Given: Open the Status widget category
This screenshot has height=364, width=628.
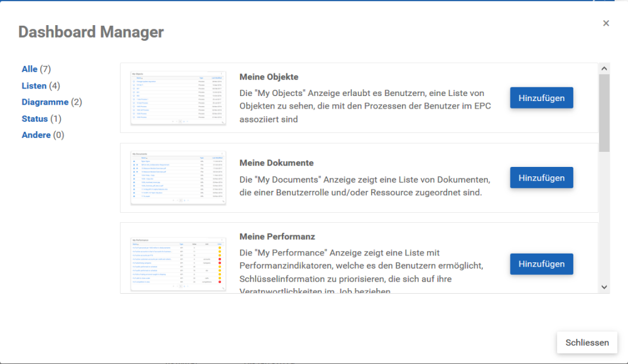Looking at the screenshot, I should click(x=35, y=119).
